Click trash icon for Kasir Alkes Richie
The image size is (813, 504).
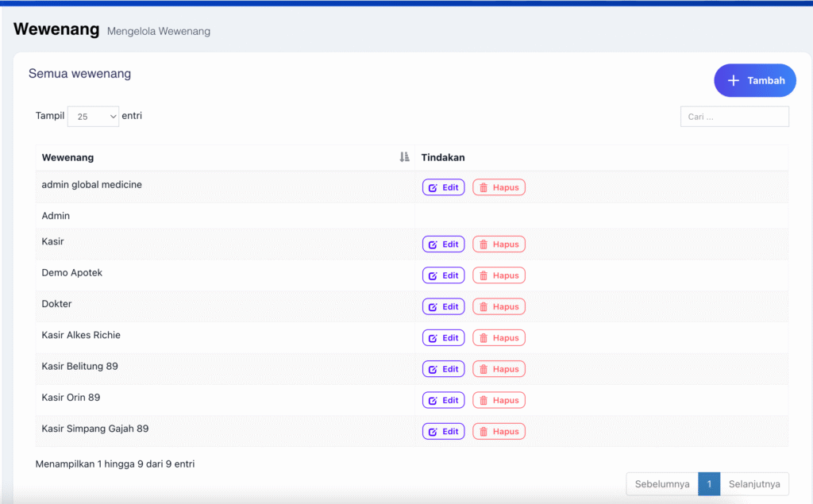click(x=483, y=338)
